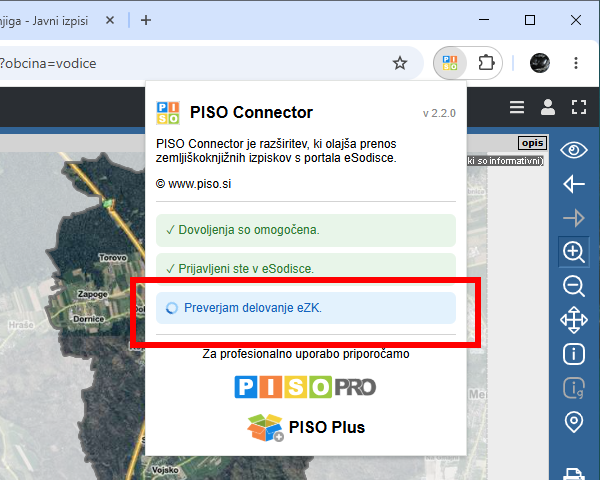Select the Javni izpisi browser tab
600x480 pixels.
pyautogui.click(x=44, y=21)
